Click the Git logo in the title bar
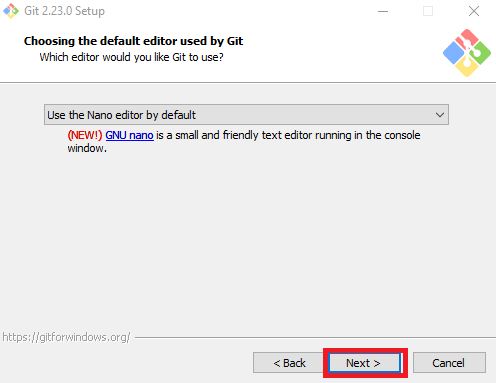Viewport: 496px width, 383px height. click(x=11, y=11)
